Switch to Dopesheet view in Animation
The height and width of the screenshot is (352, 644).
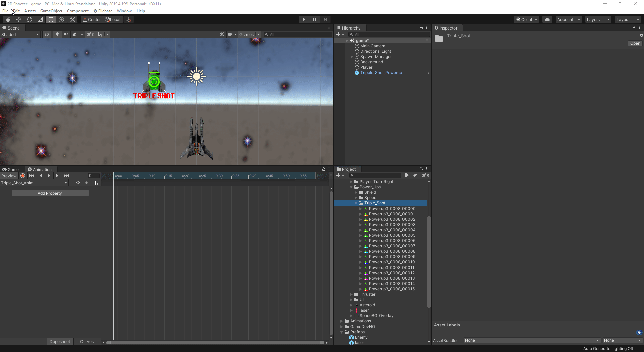tap(60, 341)
